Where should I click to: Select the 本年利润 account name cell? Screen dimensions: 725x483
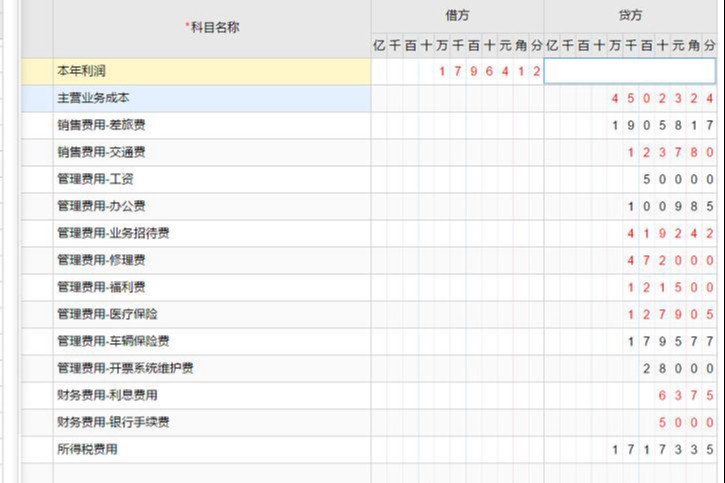coord(212,71)
